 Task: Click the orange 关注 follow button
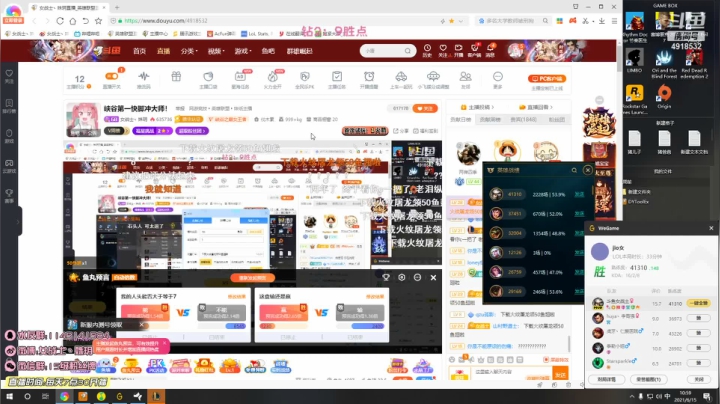[x=425, y=108]
